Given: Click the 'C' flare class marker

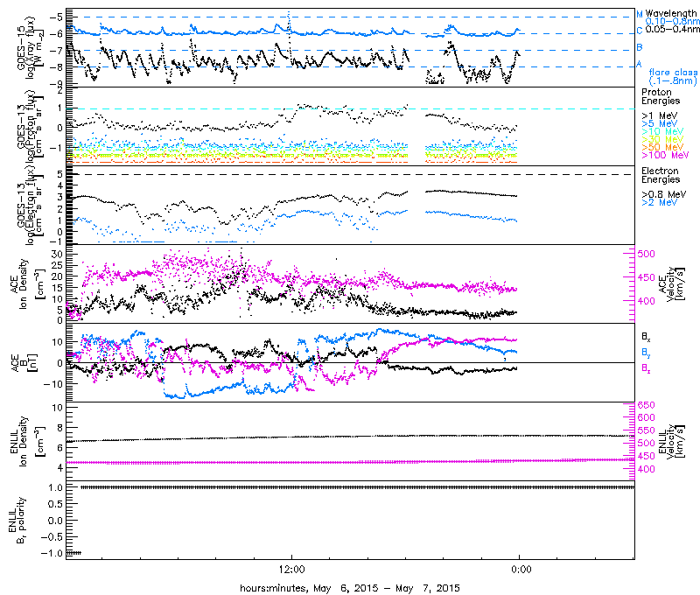Looking at the screenshot, I should (x=640, y=31).
